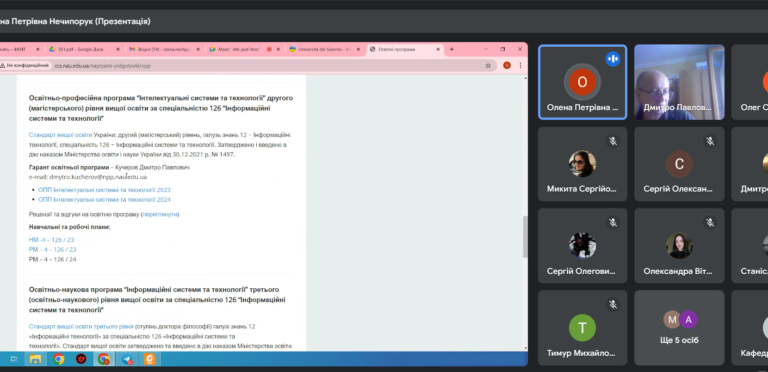Click the muted mic icon on Сергій Олександрович's tile

pyautogui.click(x=710, y=141)
